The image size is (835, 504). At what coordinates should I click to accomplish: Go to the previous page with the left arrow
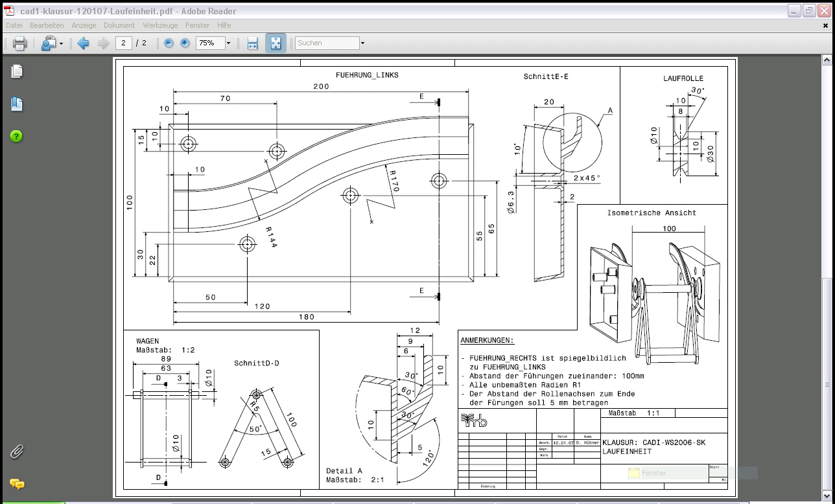point(83,43)
